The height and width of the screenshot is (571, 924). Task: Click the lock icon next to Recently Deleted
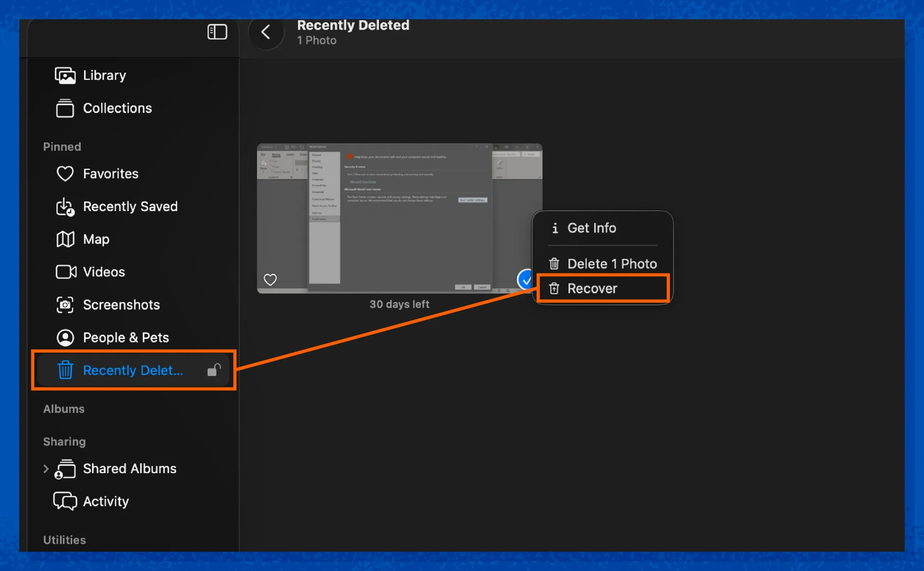tap(213, 370)
